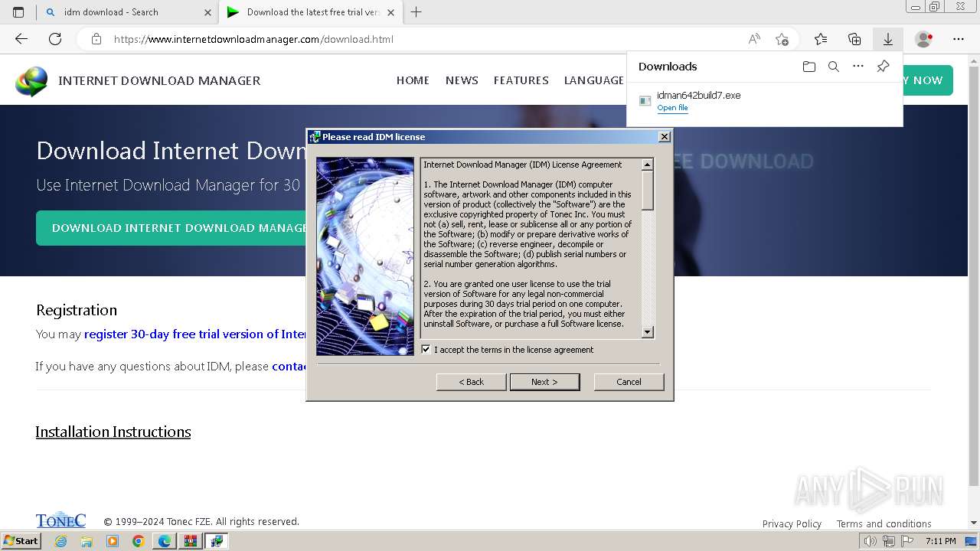The image size is (980, 551).
Task: Go Back in the IDM installer
Action: point(471,382)
